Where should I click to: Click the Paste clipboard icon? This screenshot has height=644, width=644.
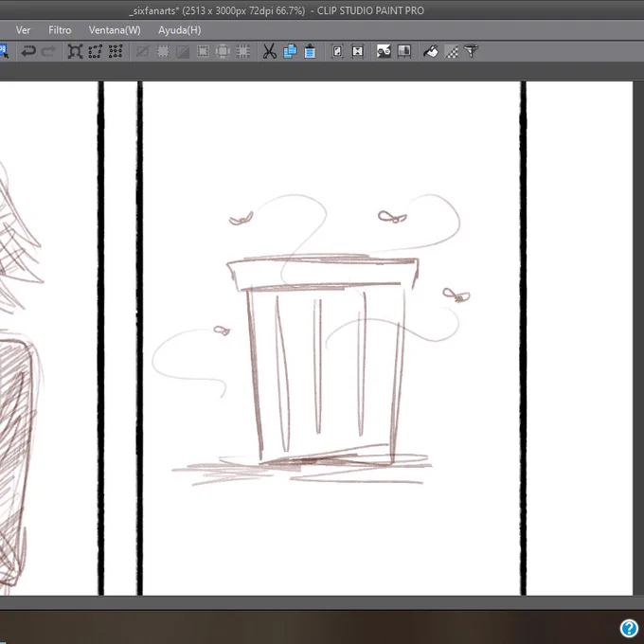(310, 51)
